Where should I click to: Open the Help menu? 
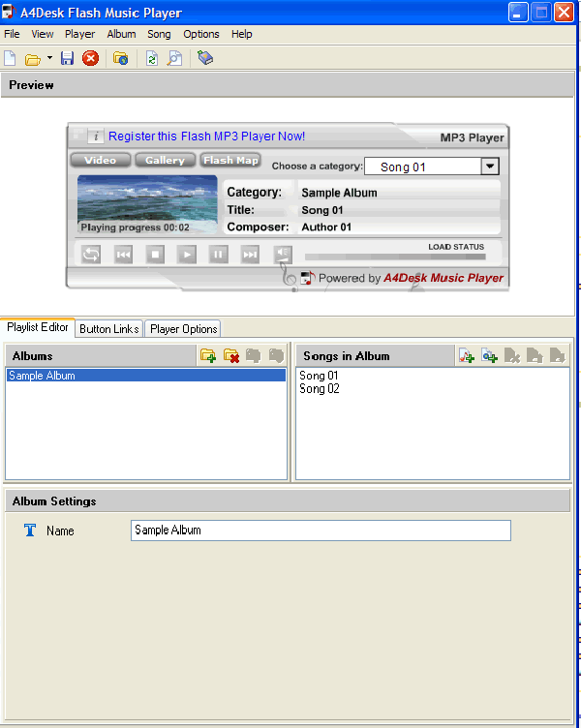click(241, 34)
